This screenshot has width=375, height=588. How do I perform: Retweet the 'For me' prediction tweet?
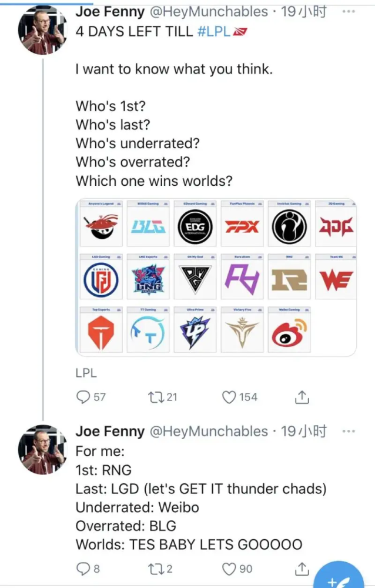154,569
